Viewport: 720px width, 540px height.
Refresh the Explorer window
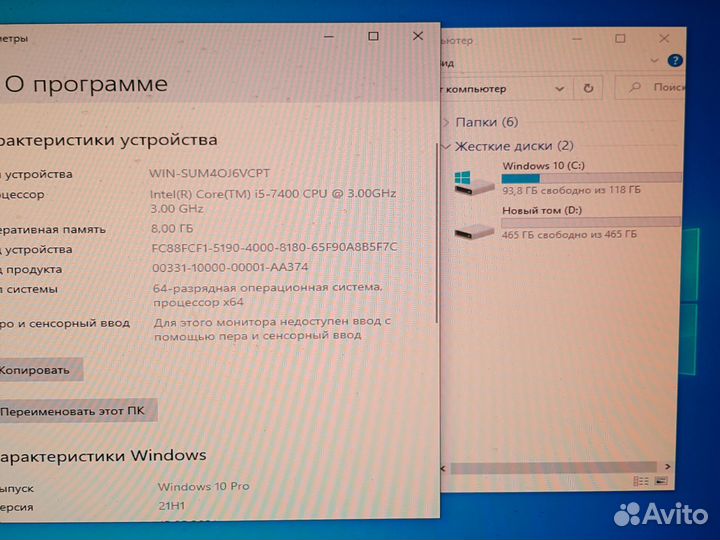[588, 88]
